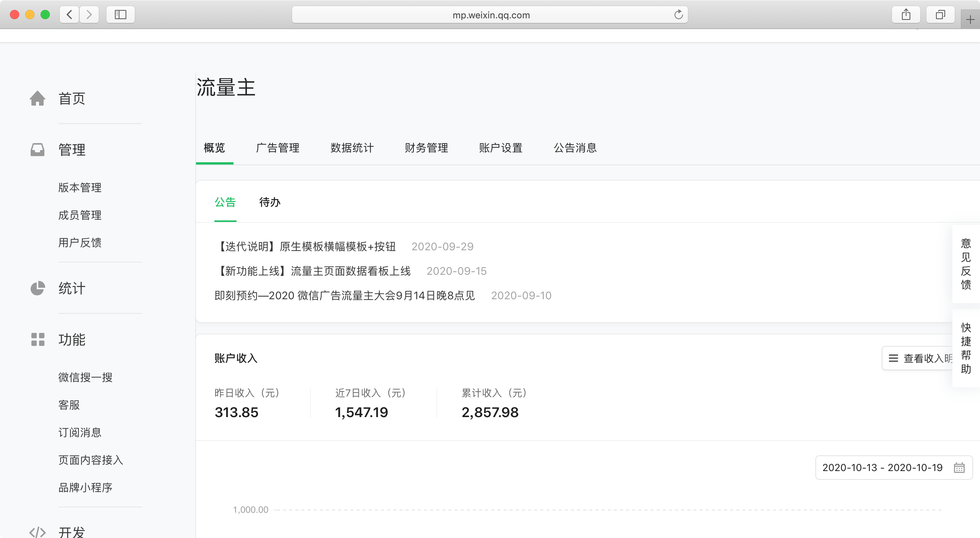Open the date range 2020-10-13 - 2020-10-19 picker
The image size is (980, 538).
[882, 468]
